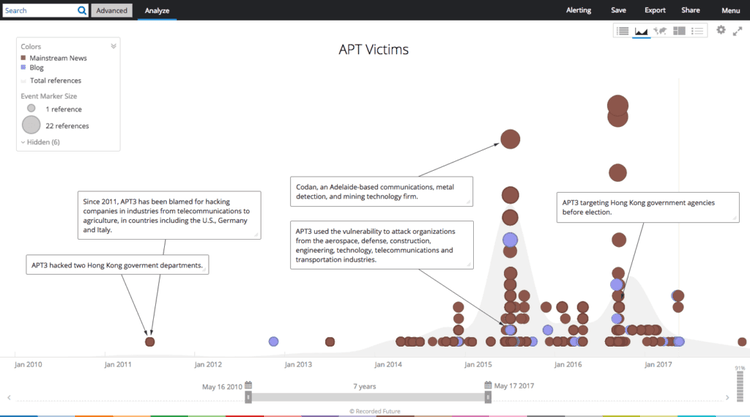Click the Advanced search button
Viewport: 750px width, 417px height.
click(111, 10)
